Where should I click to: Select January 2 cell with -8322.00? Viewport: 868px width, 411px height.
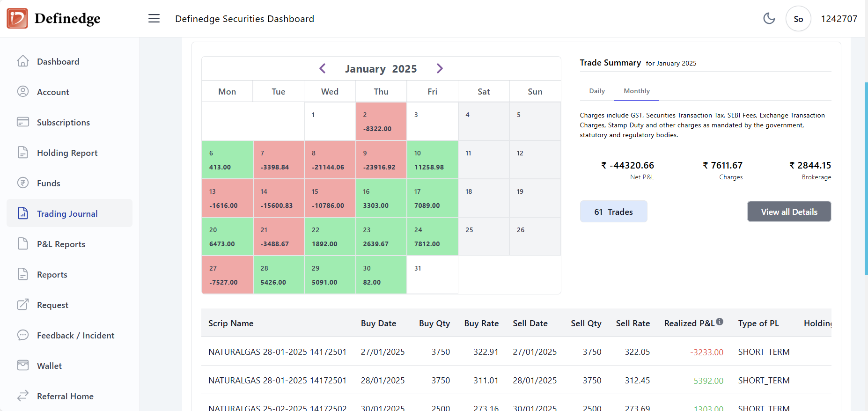381,121
